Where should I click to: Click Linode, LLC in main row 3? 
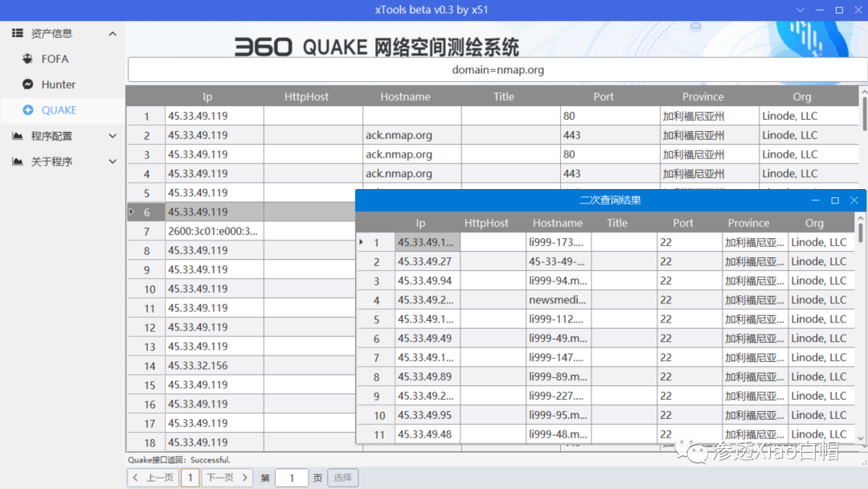(789, 154)
